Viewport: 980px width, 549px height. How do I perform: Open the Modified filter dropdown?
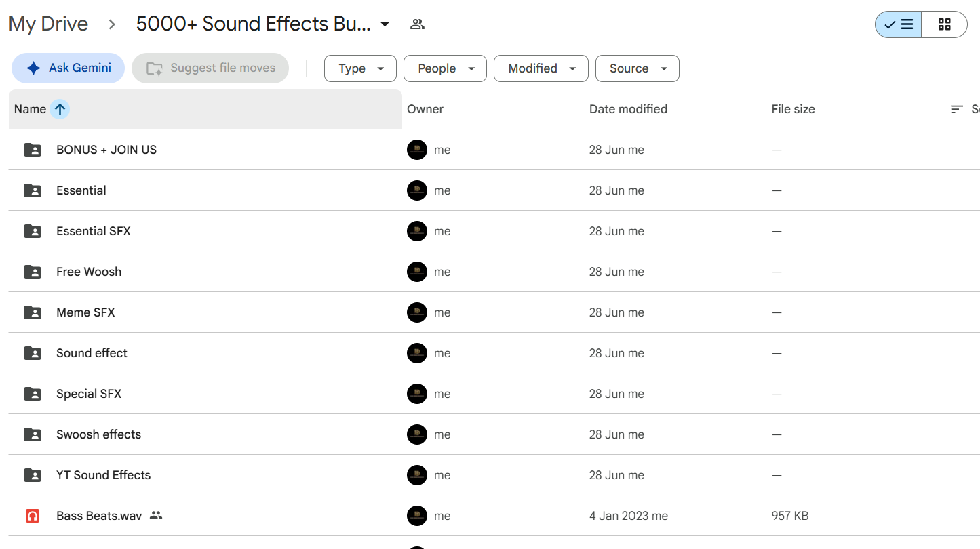point(541,68)
